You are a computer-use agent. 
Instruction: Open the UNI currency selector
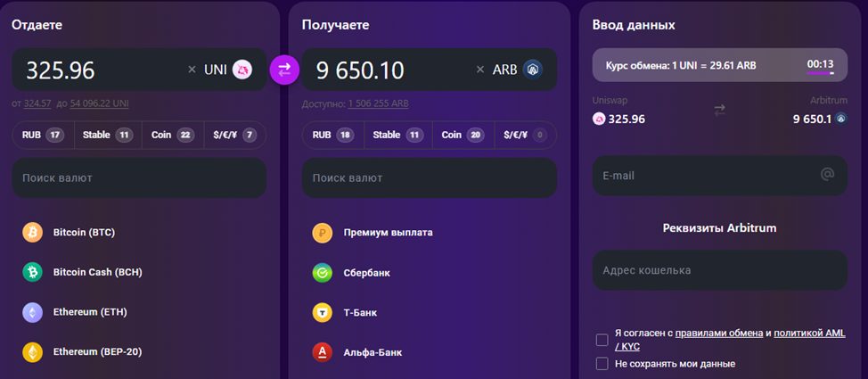(228, 70)
